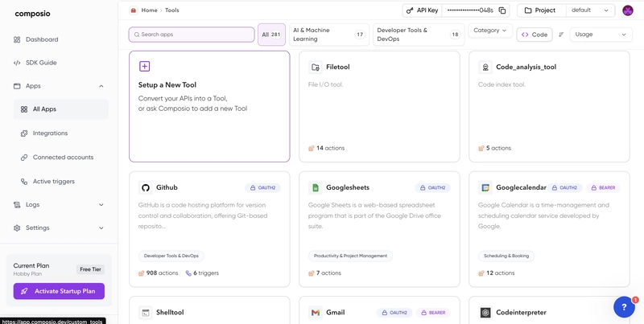The width and height of the screenshot is (644, 324).
Task: Open the Googlesheets card title
Action: 348,187
